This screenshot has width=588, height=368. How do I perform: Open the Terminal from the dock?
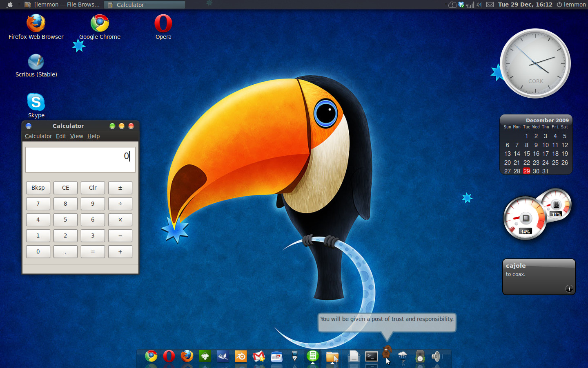(x=371, y=357)
